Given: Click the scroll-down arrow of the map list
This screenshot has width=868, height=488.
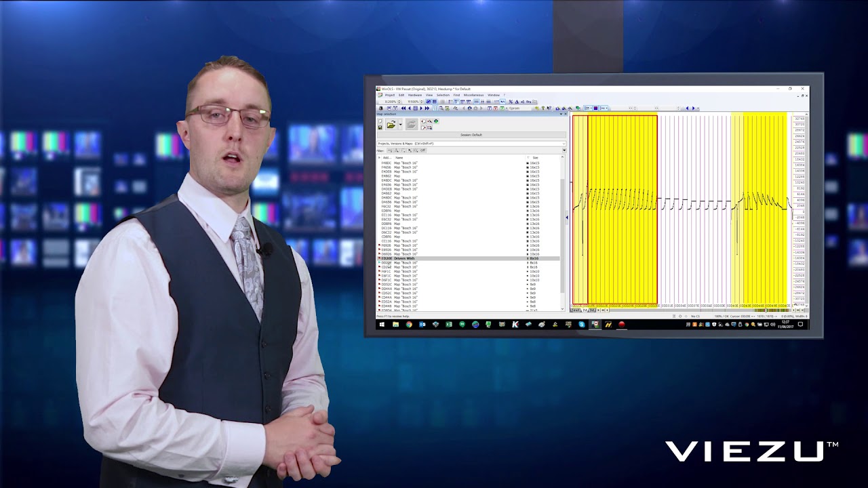Looking at the screenshot, I should [x=562, y=309].
